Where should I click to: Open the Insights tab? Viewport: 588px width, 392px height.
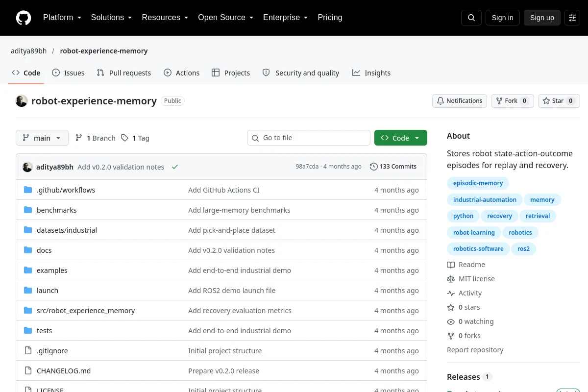(x=371, y=73)
